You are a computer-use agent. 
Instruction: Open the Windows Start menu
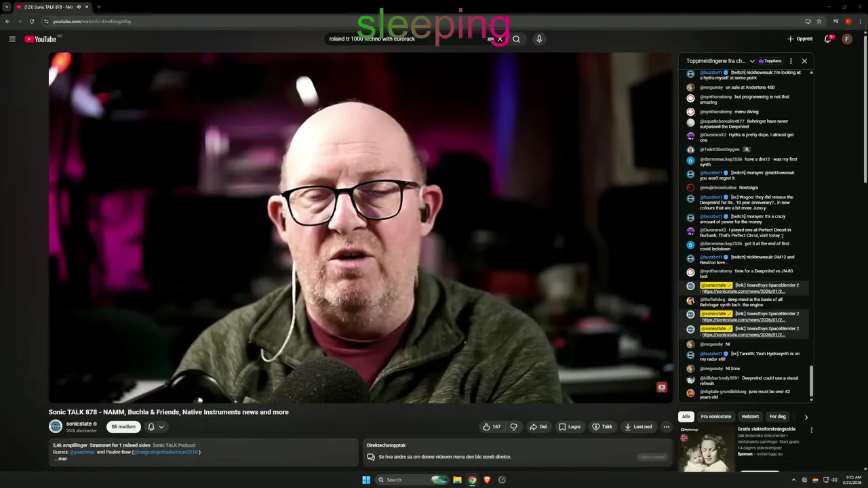click(366, 480)
